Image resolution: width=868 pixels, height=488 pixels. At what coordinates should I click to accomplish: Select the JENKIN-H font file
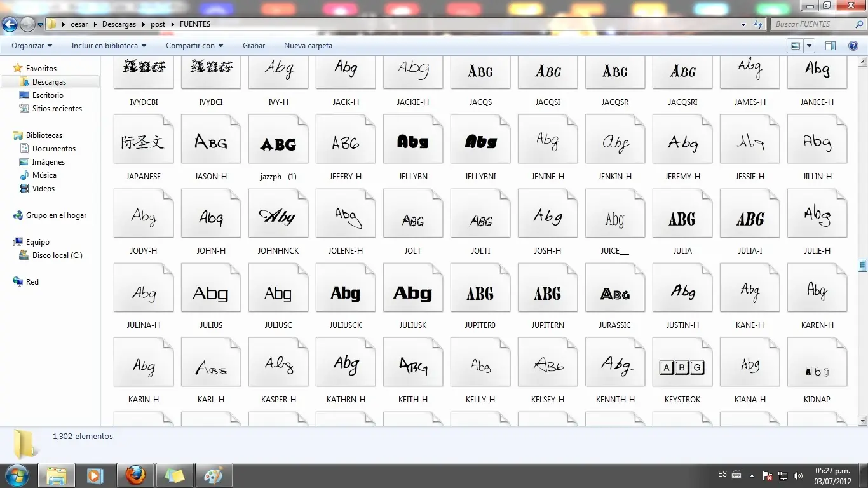click(x=615, y=147)
